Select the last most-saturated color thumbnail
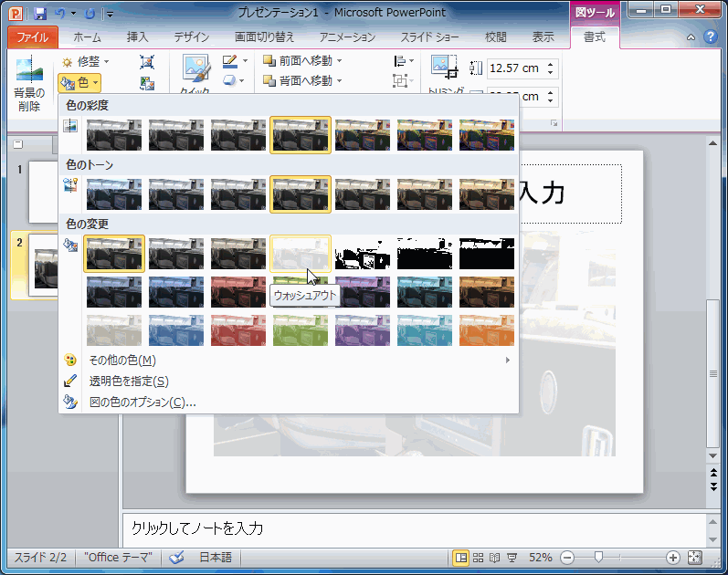 (x=487, y=135)
